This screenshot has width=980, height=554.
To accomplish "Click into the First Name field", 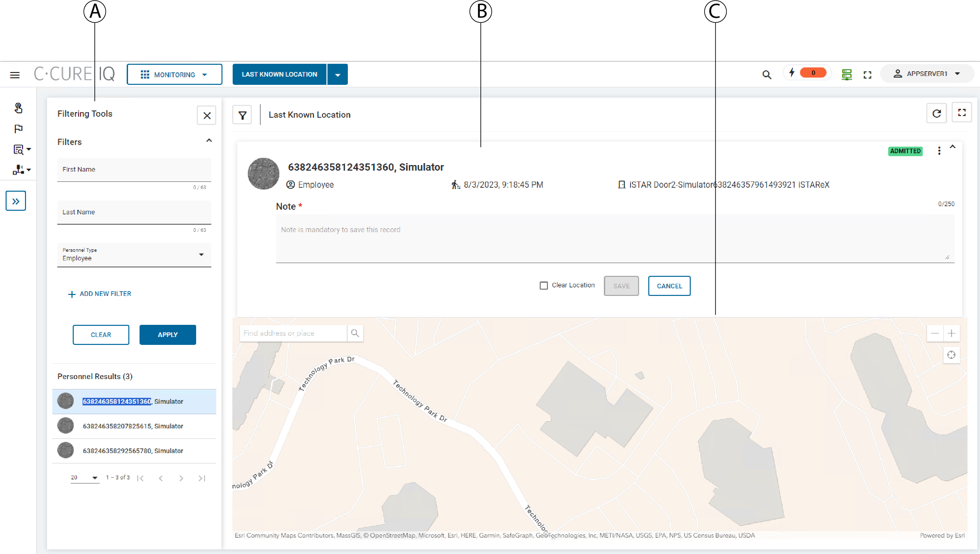I will point(134,170).
